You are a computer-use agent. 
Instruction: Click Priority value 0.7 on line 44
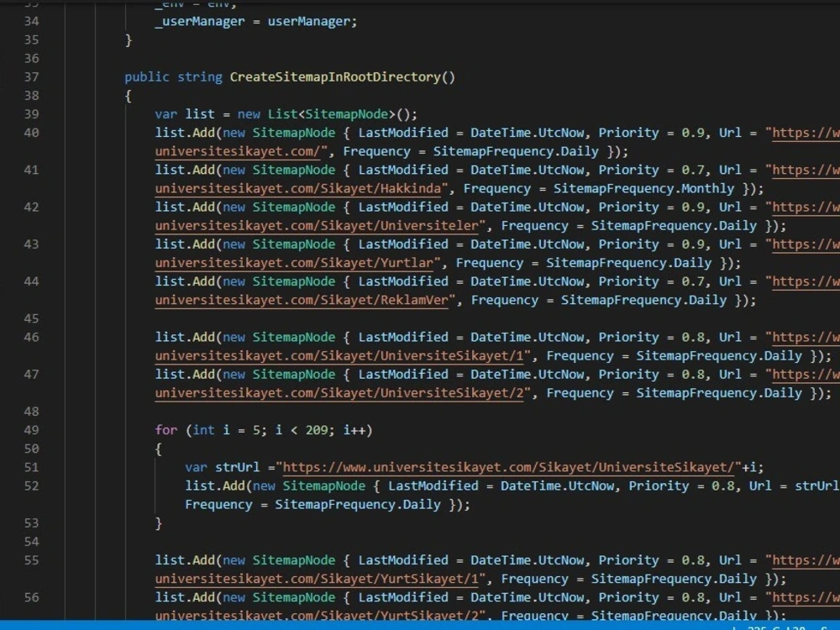tap(693, 281)
